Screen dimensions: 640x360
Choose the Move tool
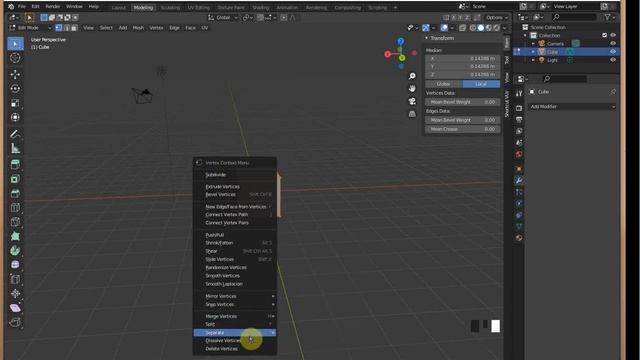[16, 74]
